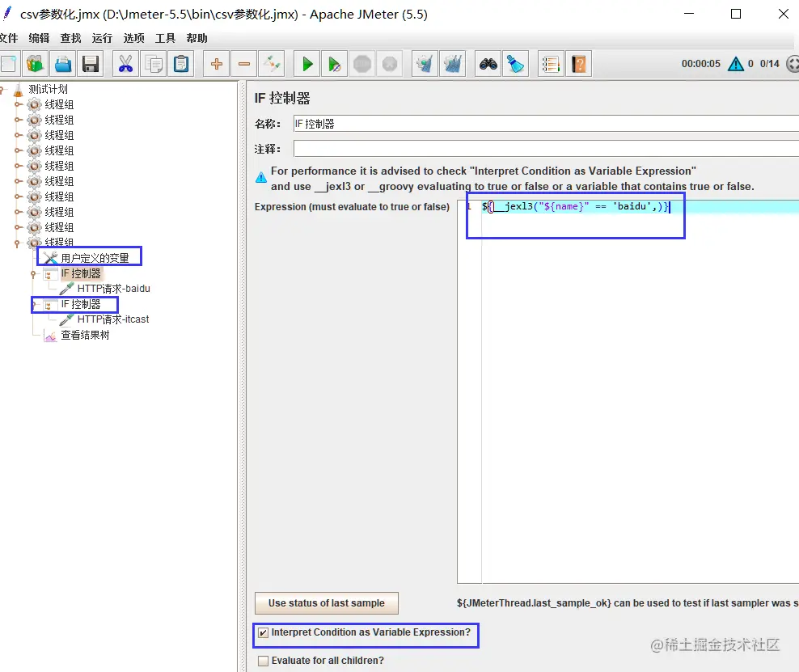Screen dimensions: 799x672
Task: Click the New test plan toolbar icon
Action: pyautogui.click(x=8, y=64)
